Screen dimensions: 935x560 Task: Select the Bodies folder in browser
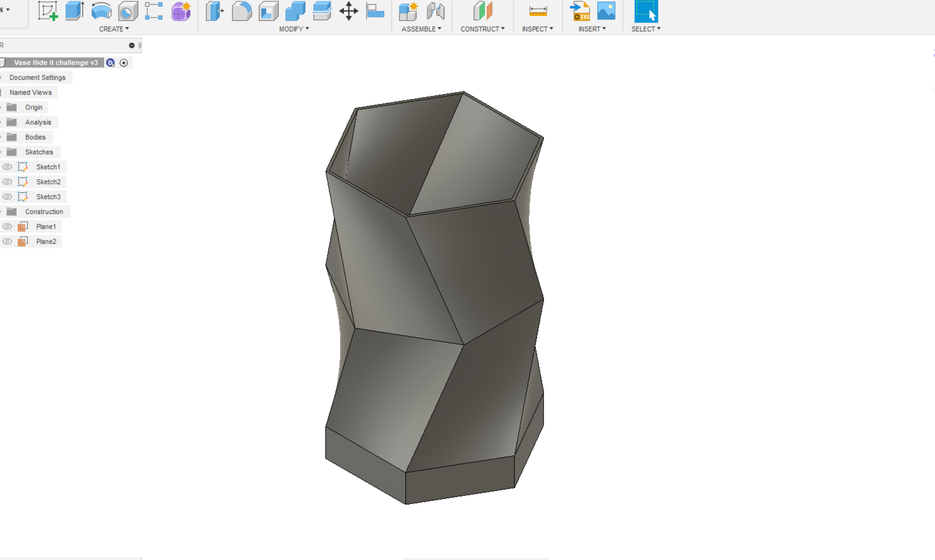[35, 137]
